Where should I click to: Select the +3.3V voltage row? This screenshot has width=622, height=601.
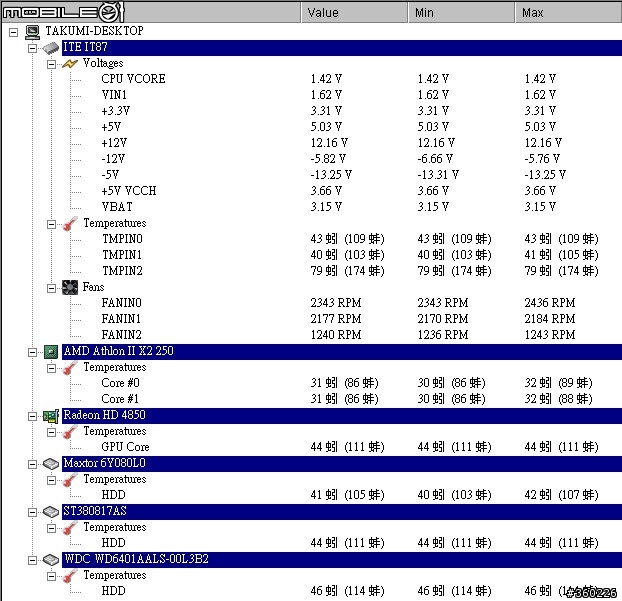pyautogui.click(x=115, y=111)
